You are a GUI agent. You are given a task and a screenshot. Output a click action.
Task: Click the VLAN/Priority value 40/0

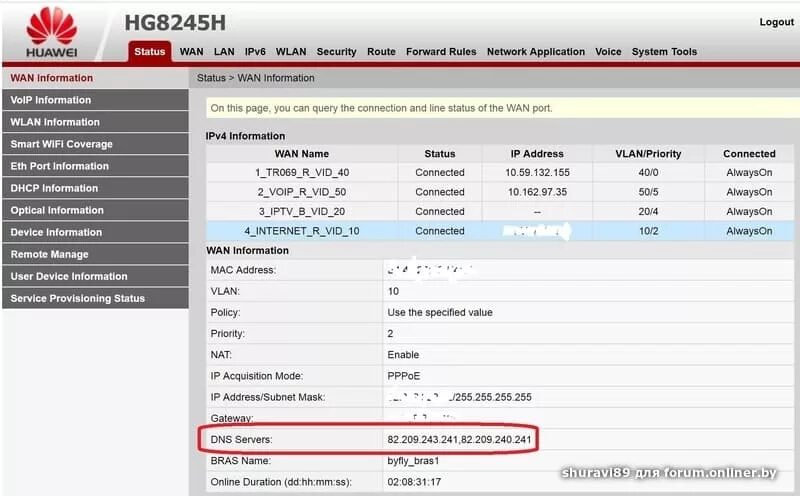[x=648, y=172]
